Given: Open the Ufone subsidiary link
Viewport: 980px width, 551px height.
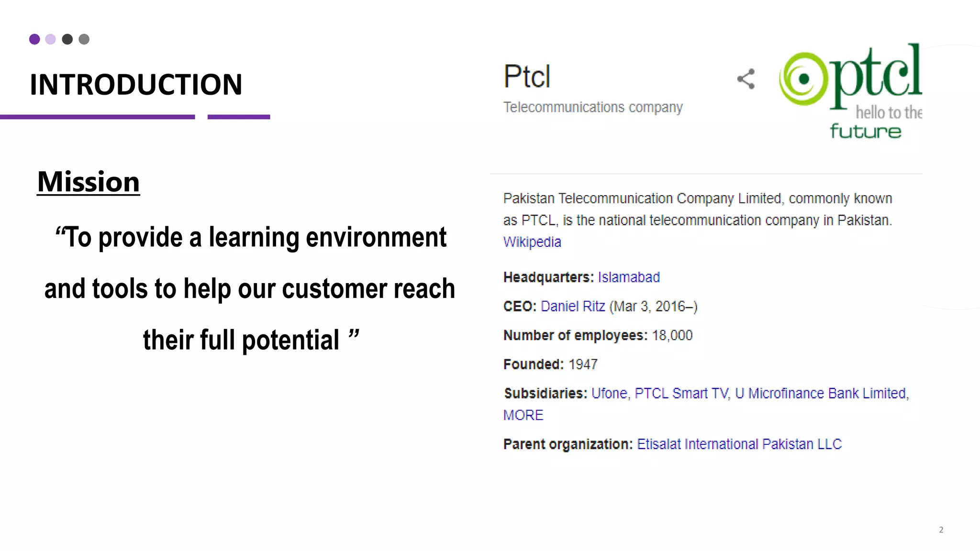Looking at the screenshot, I should tap(609, 393).
